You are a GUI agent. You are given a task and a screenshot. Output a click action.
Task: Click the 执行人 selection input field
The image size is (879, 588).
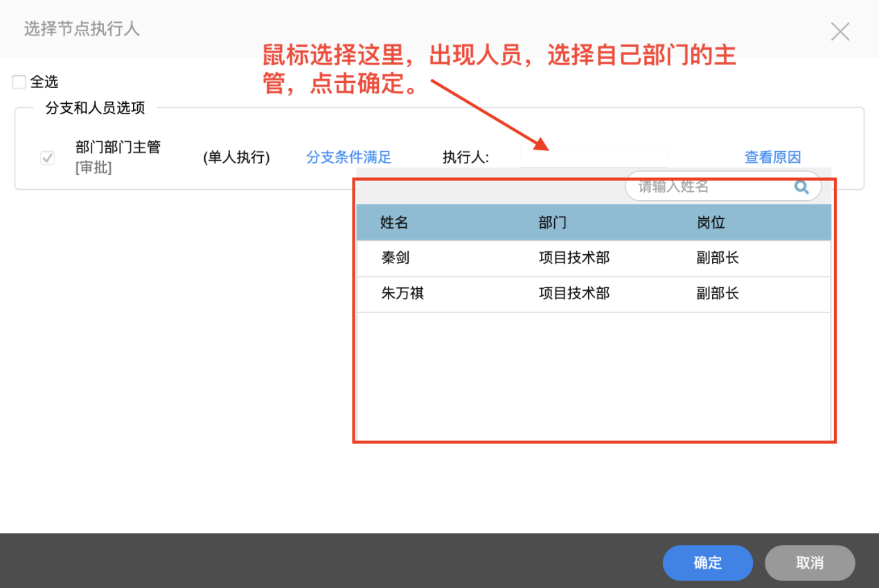click(593, 157)
